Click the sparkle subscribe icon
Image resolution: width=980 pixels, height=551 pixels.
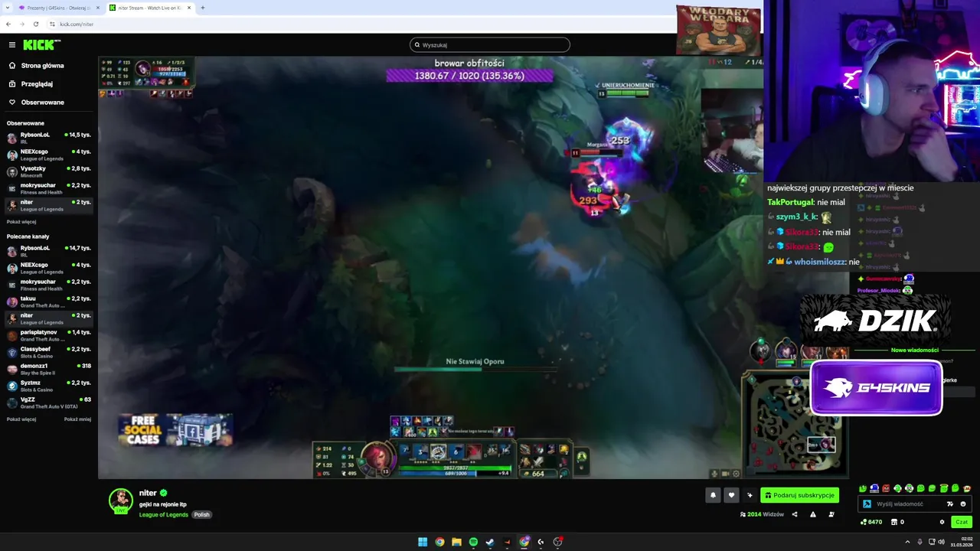click(x=750, y=495)
